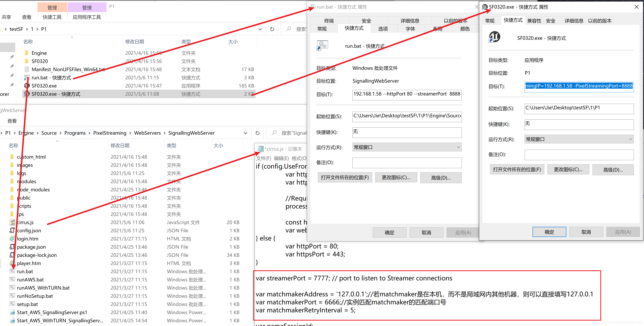The width and height of the screenshot is (644, 326).
Task: Open 文件(F) menu in cirrus.js Notepad
Action: pos(264,158)
